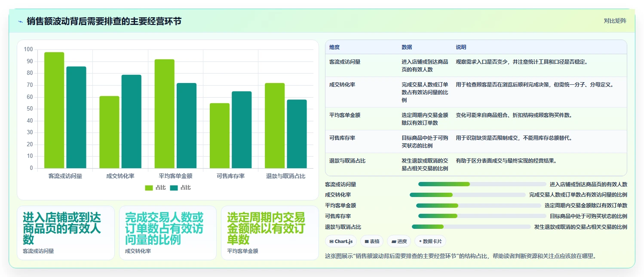This screenshot has height=277, width=644.
Task: Click the table data cell 进入店铺或到达商品页的有效人数
Action: (x=425, y=65)
